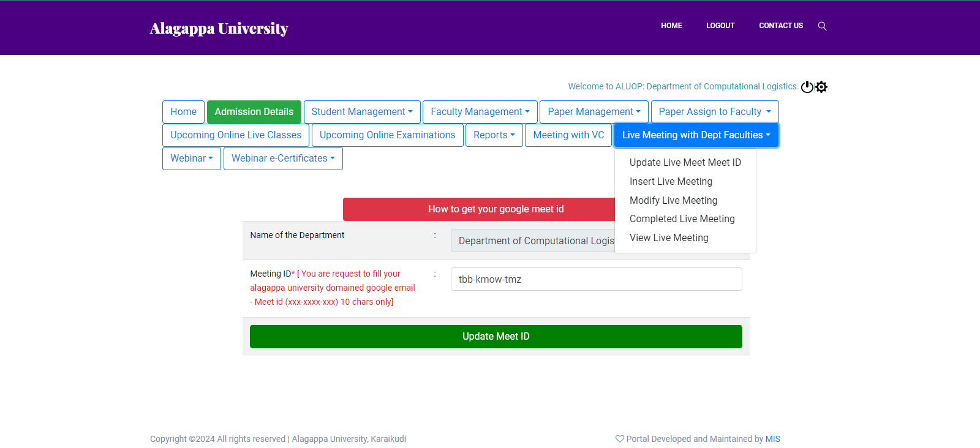This screenshot has width=980, height=448.
Task: Expand the Reports dropdown
Action: click(x=494, y=135)
